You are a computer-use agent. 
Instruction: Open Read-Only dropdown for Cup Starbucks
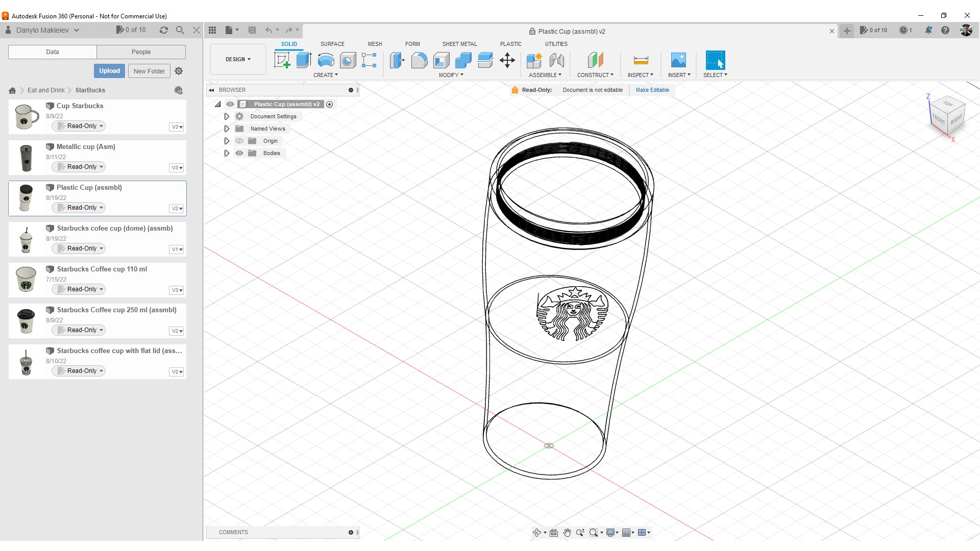pos(79,126)
